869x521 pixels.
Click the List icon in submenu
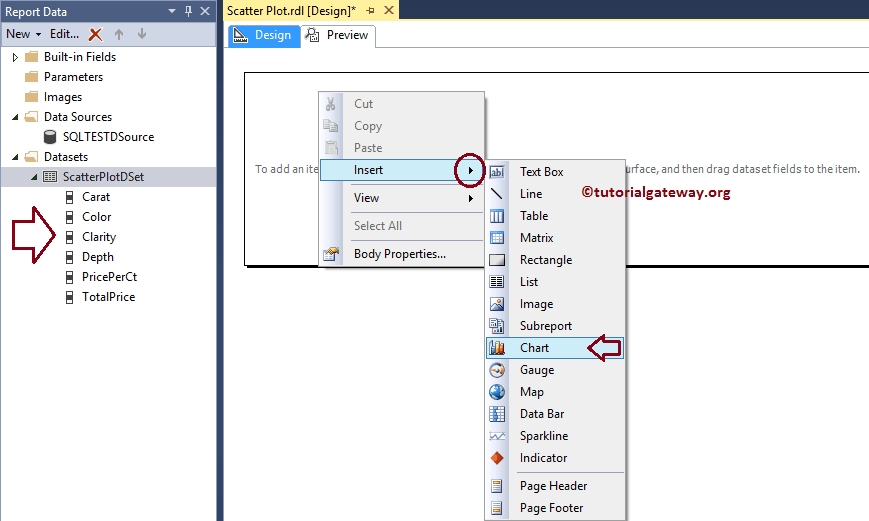tap(497, 282)
